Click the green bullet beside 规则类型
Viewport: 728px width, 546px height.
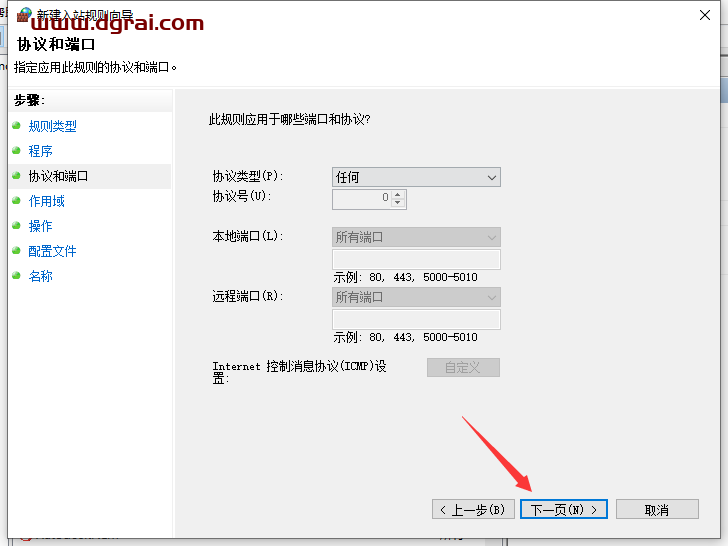coord(16,125)
